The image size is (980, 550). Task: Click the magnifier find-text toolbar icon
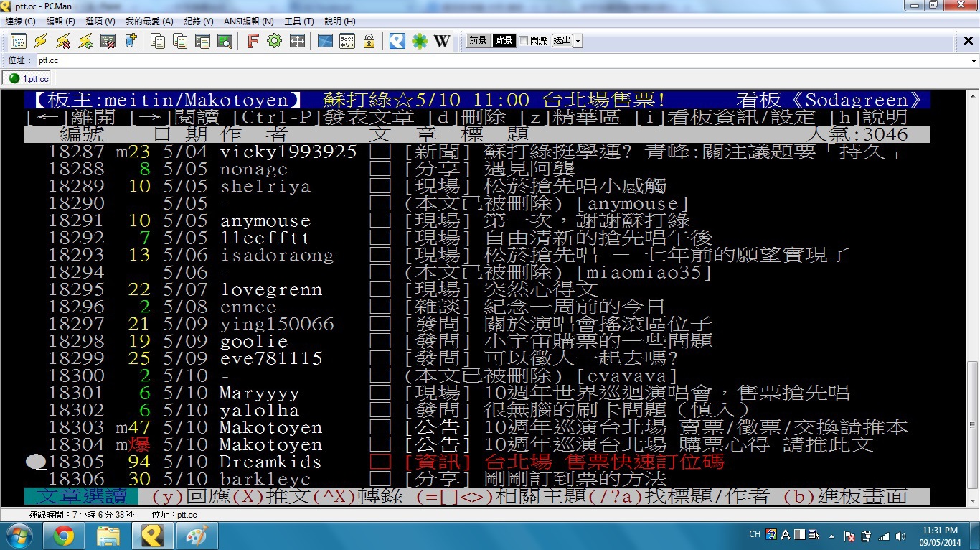(225, 41)
